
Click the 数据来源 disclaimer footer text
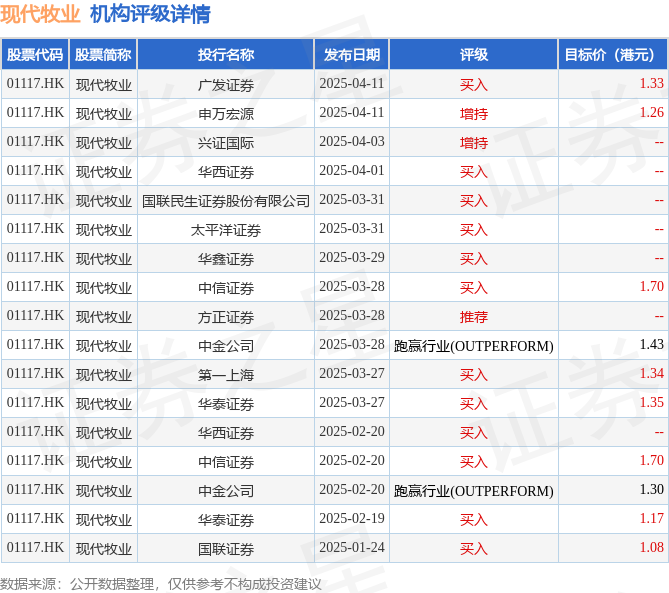click(x=160, y=584)
